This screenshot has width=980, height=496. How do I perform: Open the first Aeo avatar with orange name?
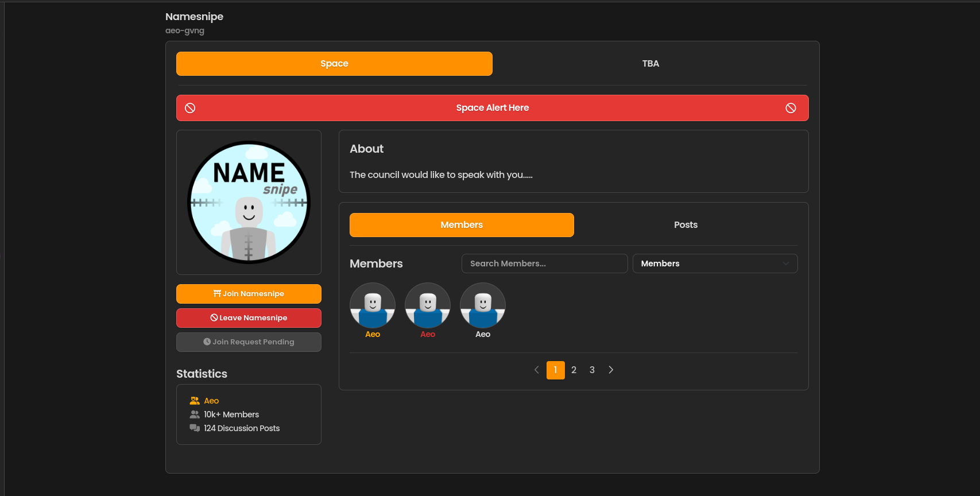click(373, 305)
